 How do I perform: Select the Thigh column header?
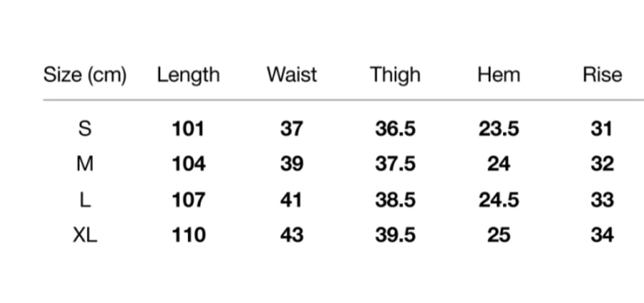tap(395, 75)
